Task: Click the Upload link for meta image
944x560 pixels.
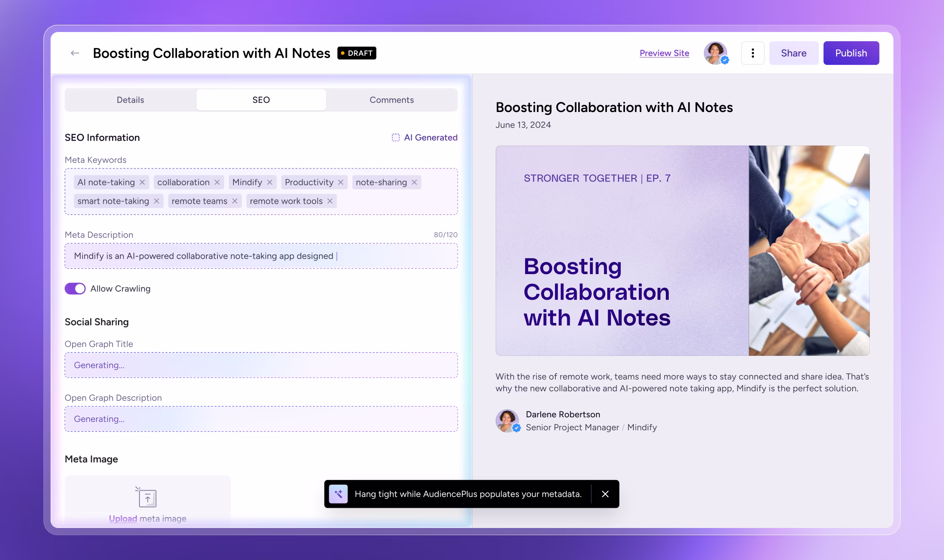Action: (x=123, y=519)
